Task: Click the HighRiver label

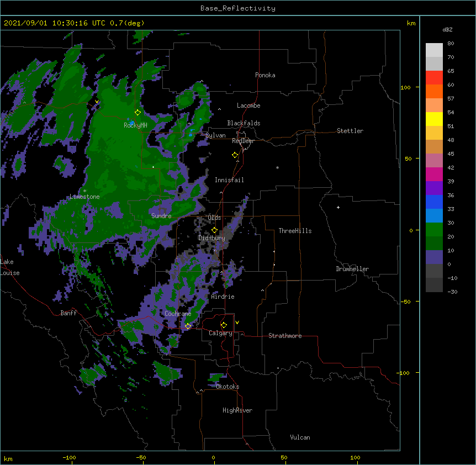Action: (237, 410)
